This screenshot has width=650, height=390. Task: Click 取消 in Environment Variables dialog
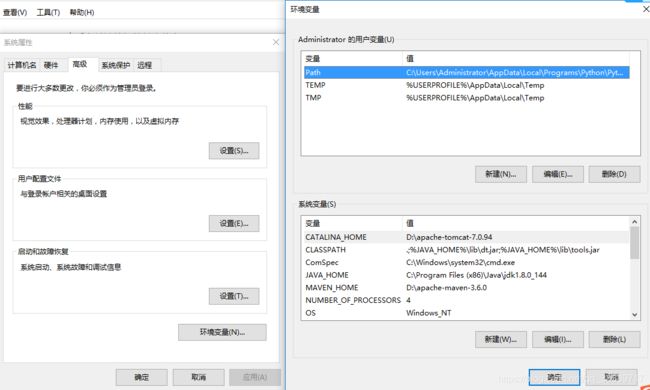(x=611, y=377)
